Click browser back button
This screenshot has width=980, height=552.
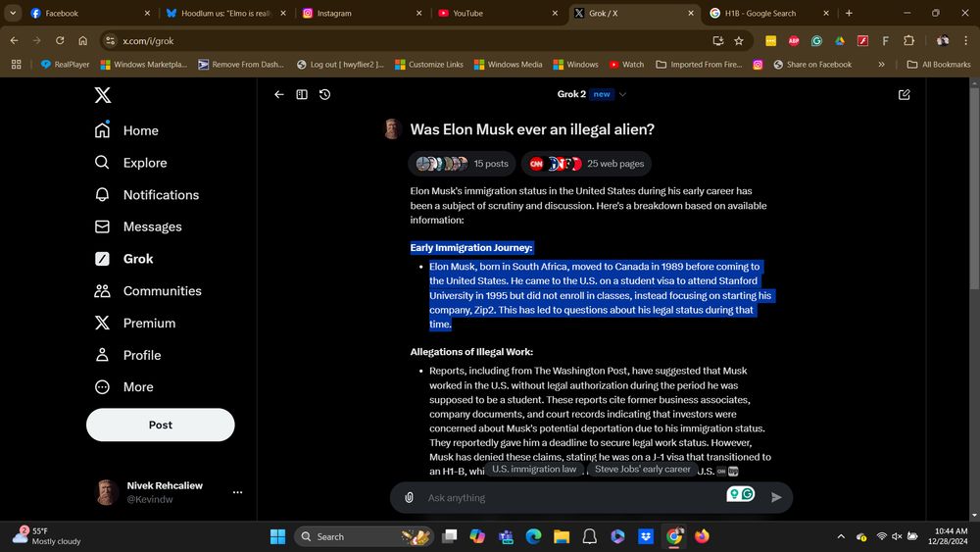coord(15,40)
